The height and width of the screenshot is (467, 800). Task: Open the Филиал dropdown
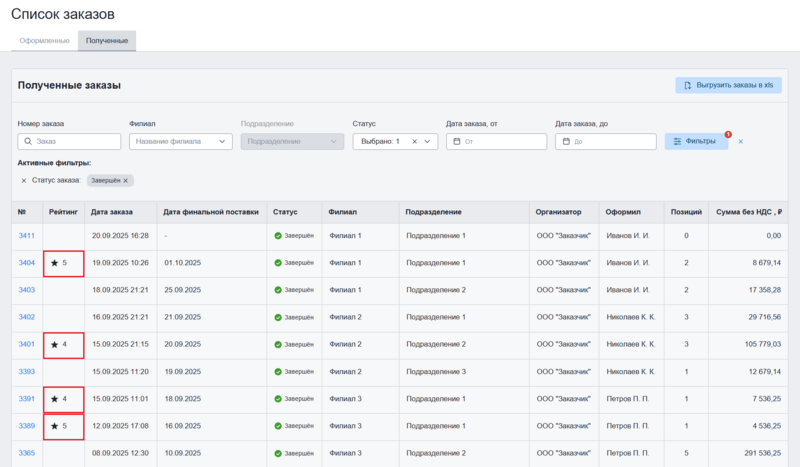pyautogui.click(x=180, y=142)
